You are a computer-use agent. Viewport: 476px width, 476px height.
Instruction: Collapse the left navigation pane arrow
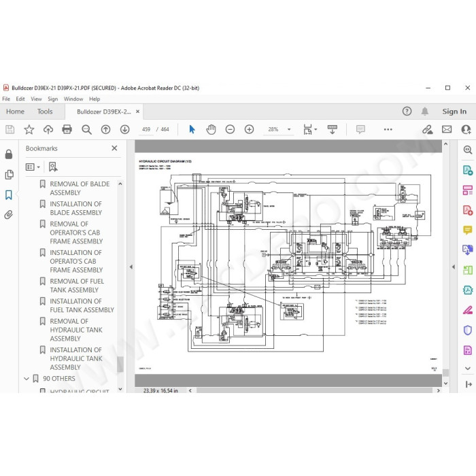click(131, 267)
